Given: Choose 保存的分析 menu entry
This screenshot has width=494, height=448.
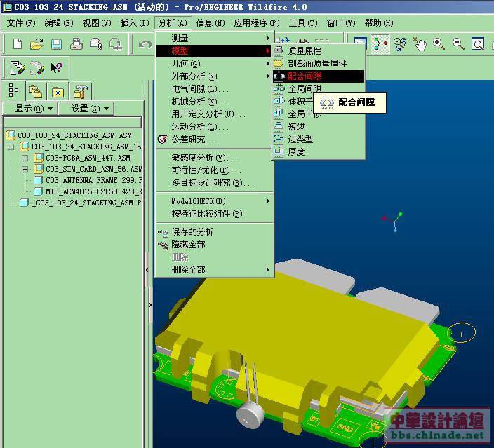Looking at the screenshot, I should [x=213, y=232].
